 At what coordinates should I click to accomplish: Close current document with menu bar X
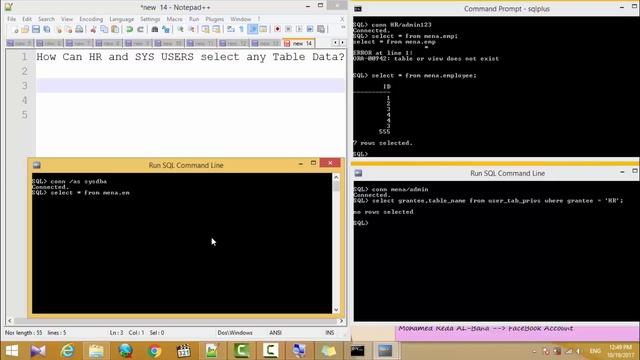tap(342, 19)
